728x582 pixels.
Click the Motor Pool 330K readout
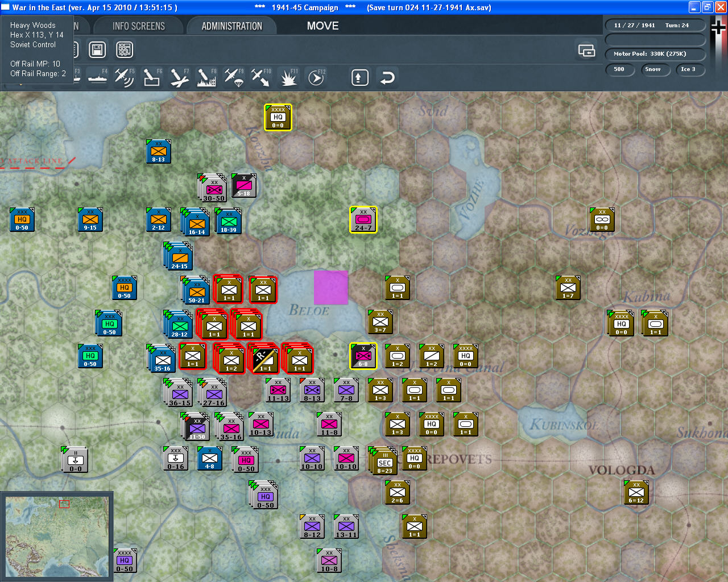coord(655,54)
